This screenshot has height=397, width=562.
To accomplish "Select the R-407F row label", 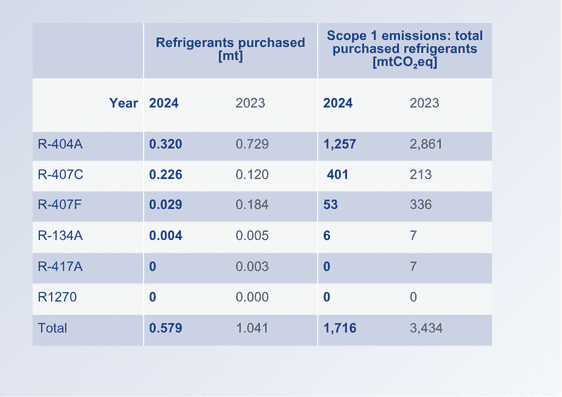I will click(x=59, y=205).
